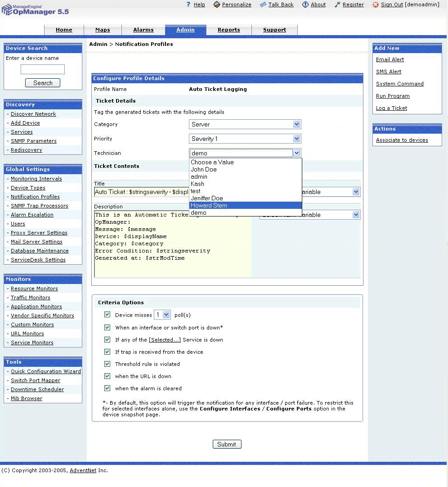Image resolution: width=448 pixels, height=487 pixels.
Task: Select test in the technician list
Action: (x=245, y=191)
